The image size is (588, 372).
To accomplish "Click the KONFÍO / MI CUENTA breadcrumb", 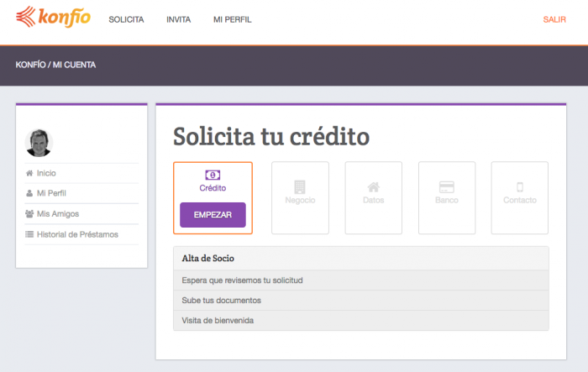I will 55,65.
